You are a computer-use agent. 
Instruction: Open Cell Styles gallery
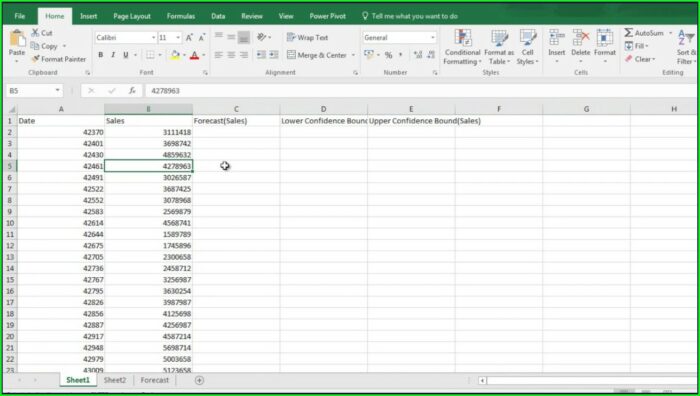click(x=528, y=47)
